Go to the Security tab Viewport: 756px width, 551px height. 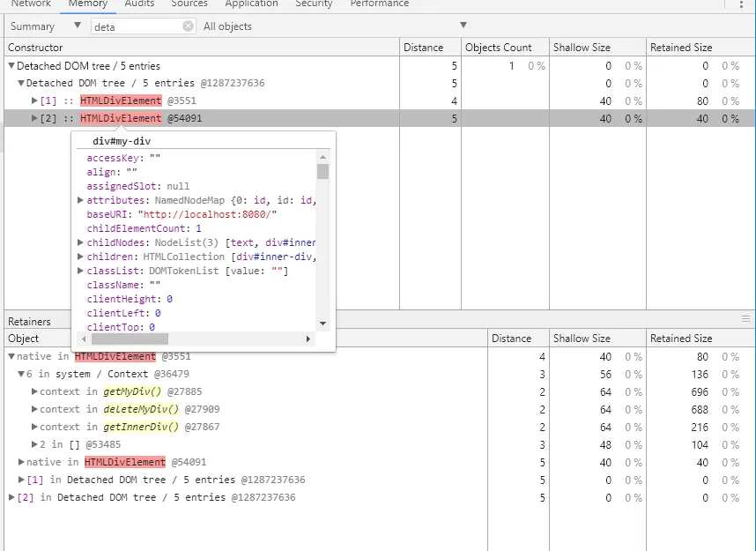pyautogui.click(x=314, y=4)
